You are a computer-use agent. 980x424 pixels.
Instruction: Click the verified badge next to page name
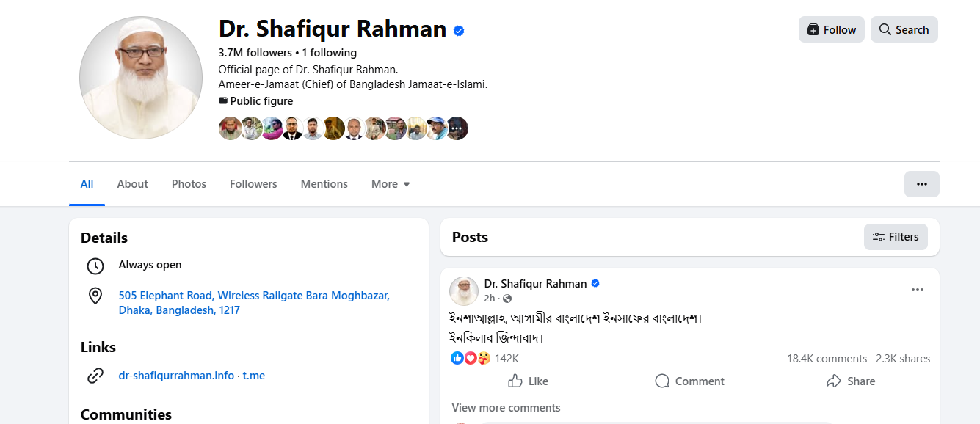tap(459, 30)
